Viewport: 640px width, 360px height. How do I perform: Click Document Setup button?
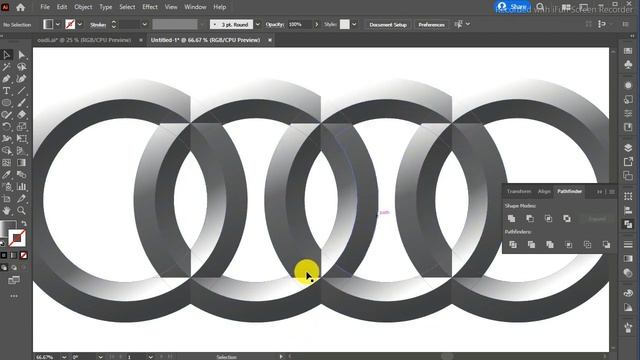coord(388,24)
